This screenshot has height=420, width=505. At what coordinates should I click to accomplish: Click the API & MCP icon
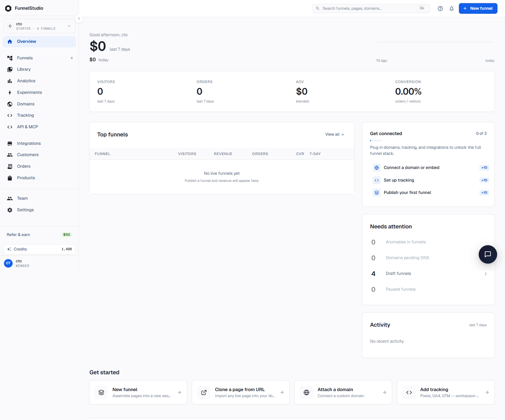click(x=10, y=127)
